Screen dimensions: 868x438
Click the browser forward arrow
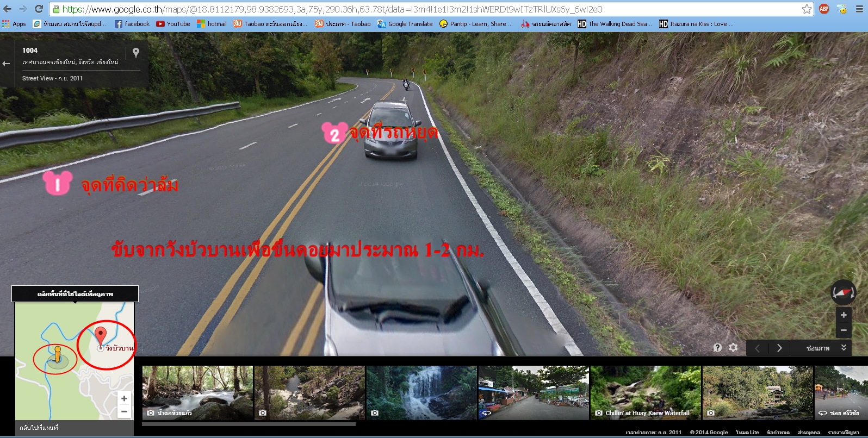(23, 9)
